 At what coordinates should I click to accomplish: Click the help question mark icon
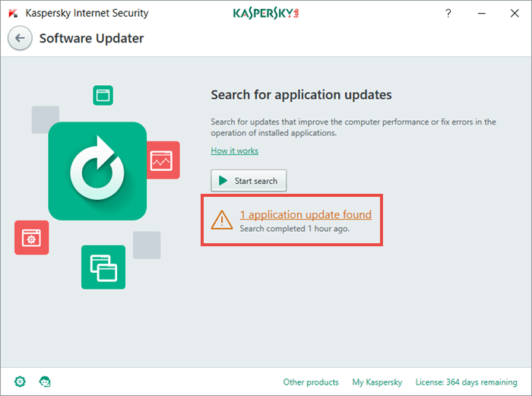(x=448, y=13)
